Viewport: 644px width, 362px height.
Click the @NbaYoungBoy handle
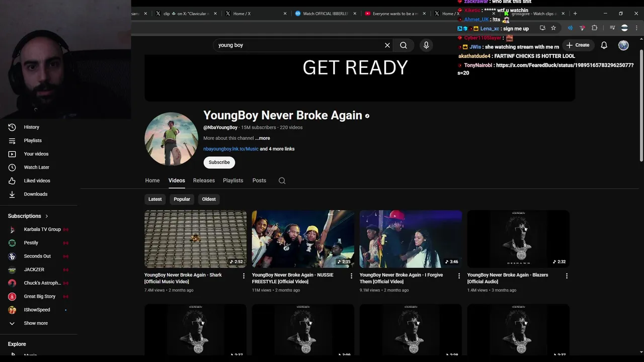(220, 128)
